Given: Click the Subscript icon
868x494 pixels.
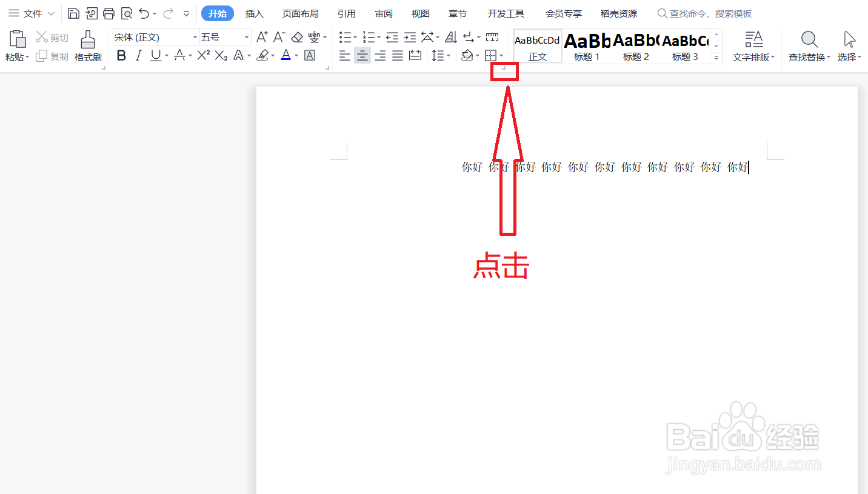Looking at the screenshot, I should (221, 56).
